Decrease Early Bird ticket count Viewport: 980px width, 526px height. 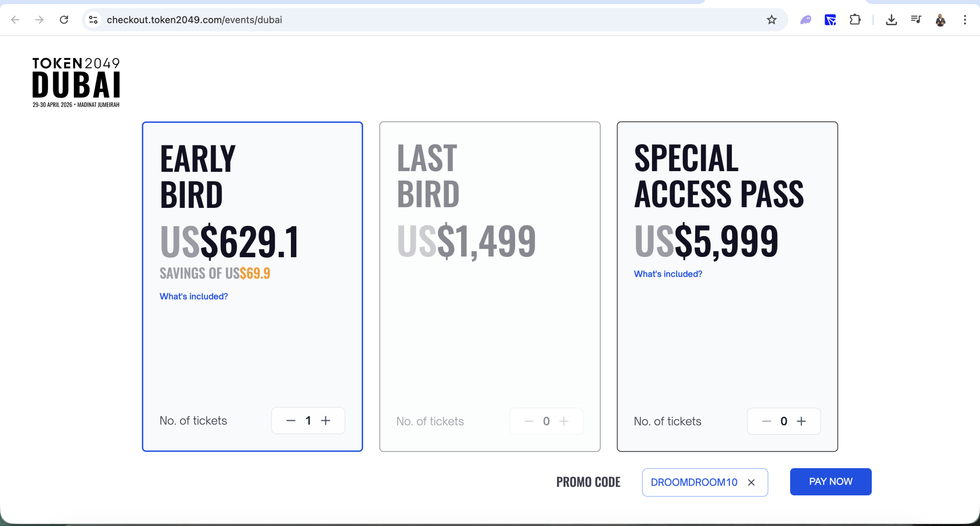click(x=290, y=420)
